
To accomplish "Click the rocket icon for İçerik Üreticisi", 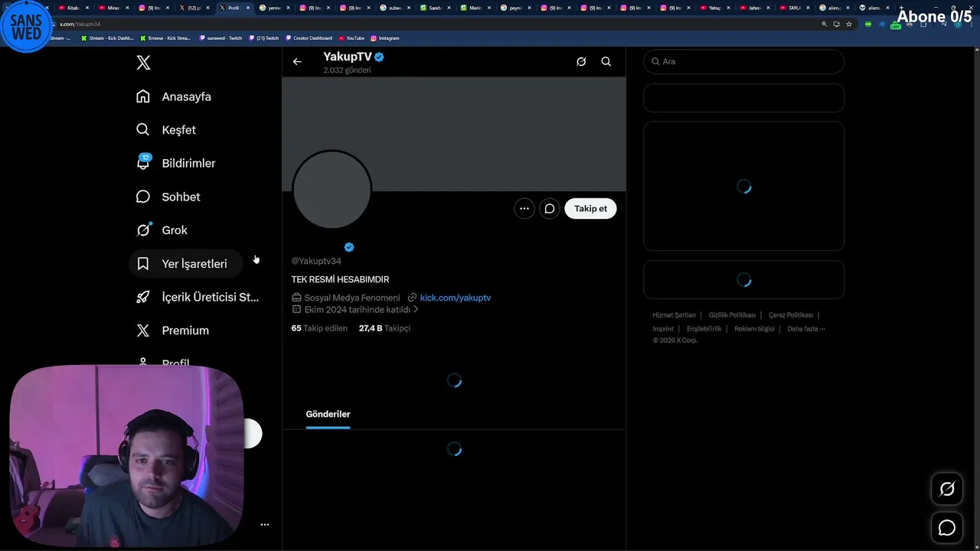I will click(x=143, y=297).
